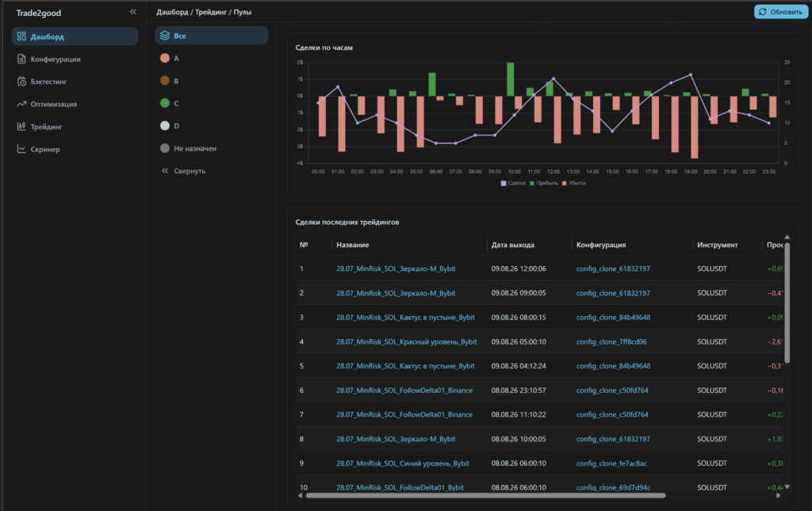Open config_clone_7ff8cd06 configuration link
812x511 pixels.
click(x=611, y=342)
